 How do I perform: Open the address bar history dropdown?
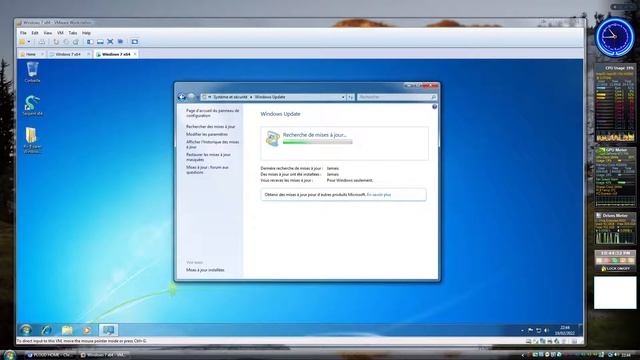[x=343, y=97]
